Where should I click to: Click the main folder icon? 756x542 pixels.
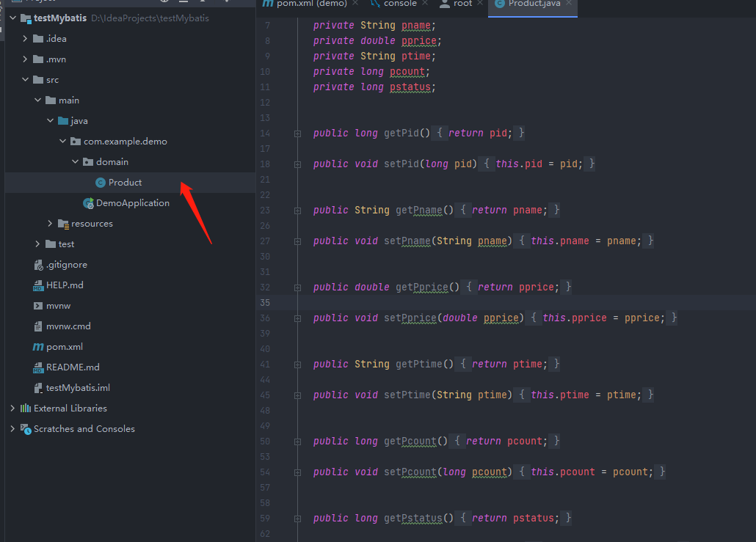coord(51,100)
